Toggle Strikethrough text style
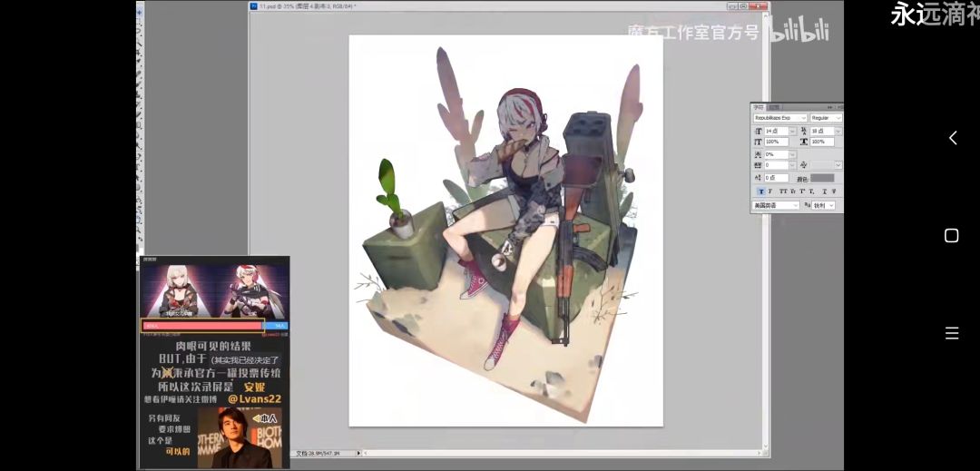 click(x=834, y=191)
